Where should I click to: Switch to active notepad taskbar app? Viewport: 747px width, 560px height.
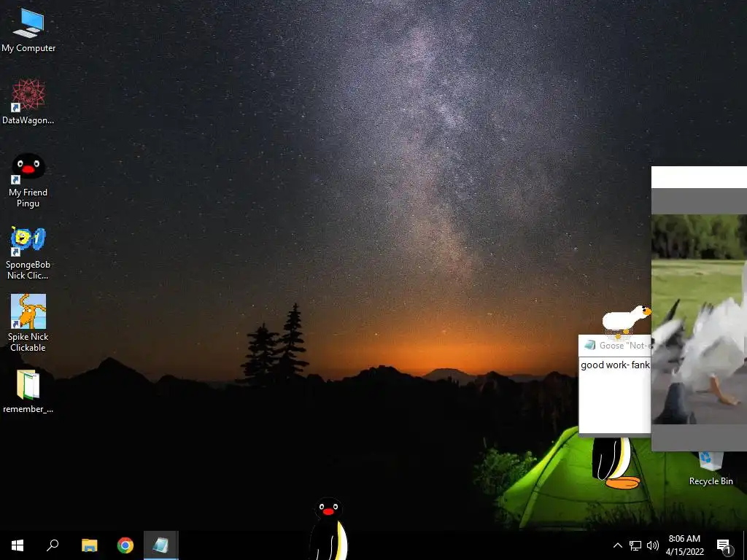161,545
